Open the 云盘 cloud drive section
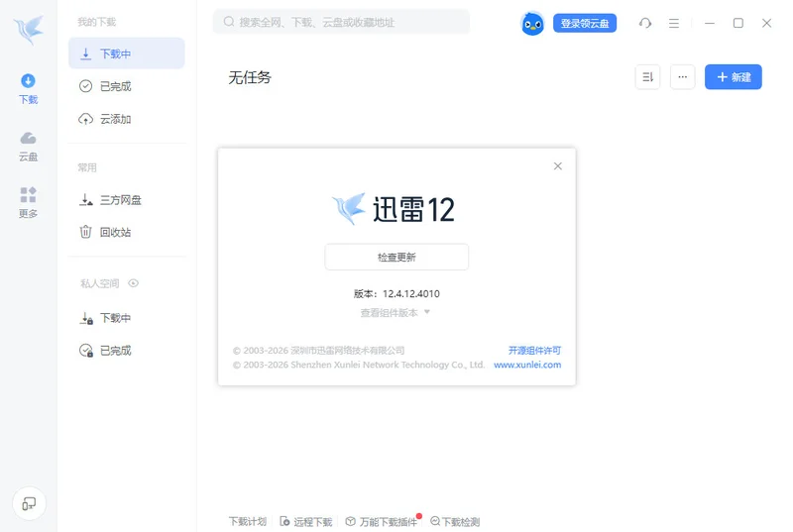Image resolution: width=793 pixels, height=532 pixels. (29, 147)
